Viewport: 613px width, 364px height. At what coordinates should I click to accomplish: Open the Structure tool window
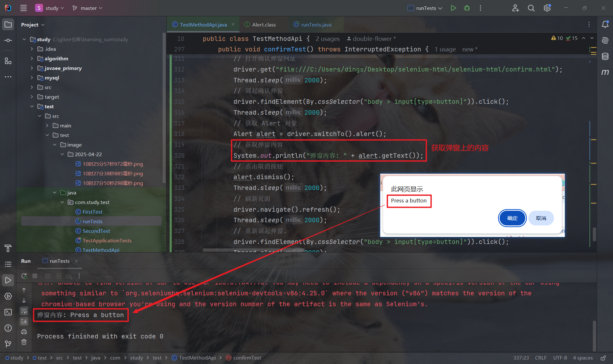[8, 61]
